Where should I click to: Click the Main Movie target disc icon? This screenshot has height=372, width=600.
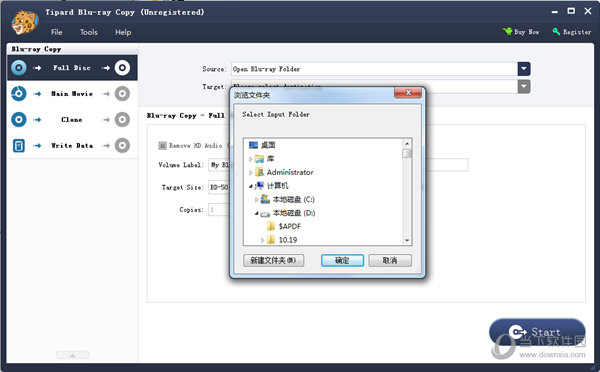click(122, 94)
